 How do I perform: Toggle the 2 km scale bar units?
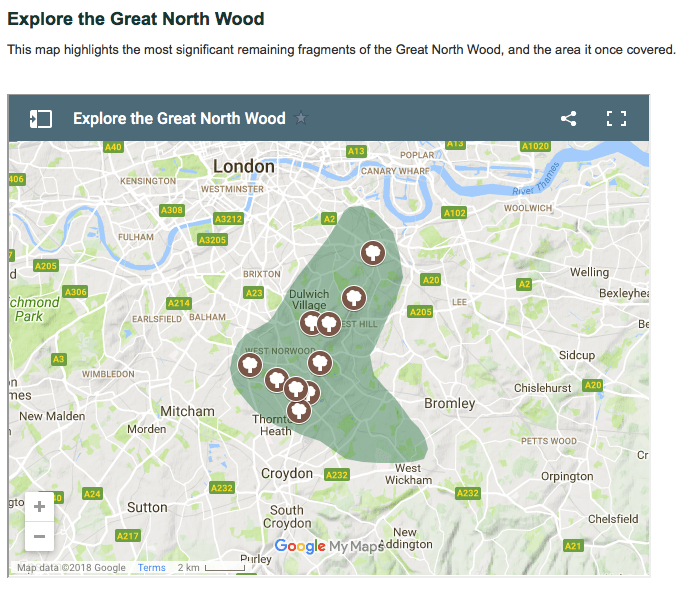coord(210,568)
